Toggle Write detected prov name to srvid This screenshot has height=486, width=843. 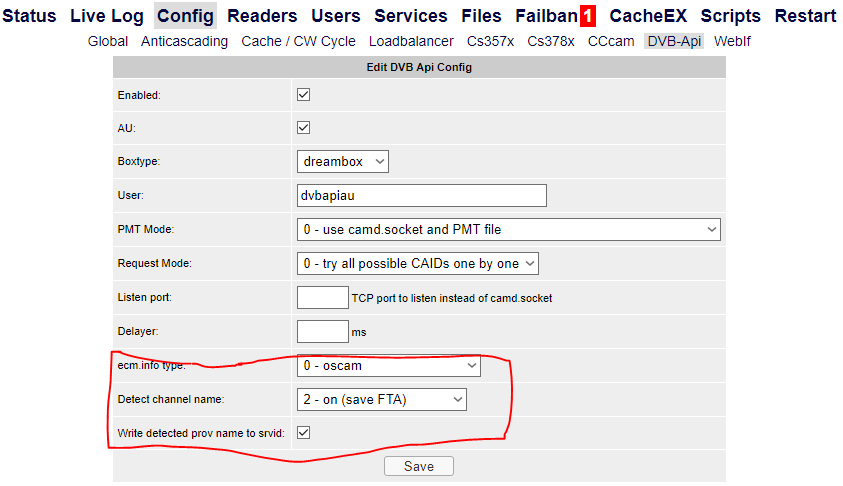pyautogui.click(x=303, y=432)
